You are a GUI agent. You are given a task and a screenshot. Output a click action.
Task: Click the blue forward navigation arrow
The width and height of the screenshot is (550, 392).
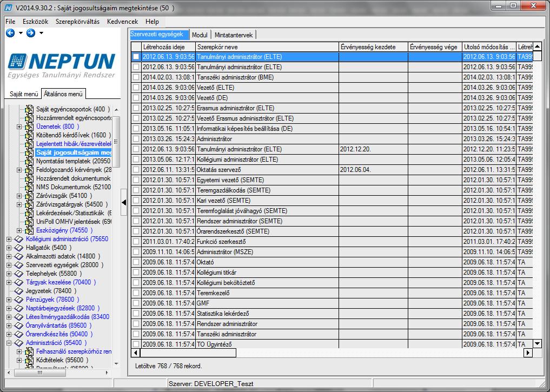31,33
